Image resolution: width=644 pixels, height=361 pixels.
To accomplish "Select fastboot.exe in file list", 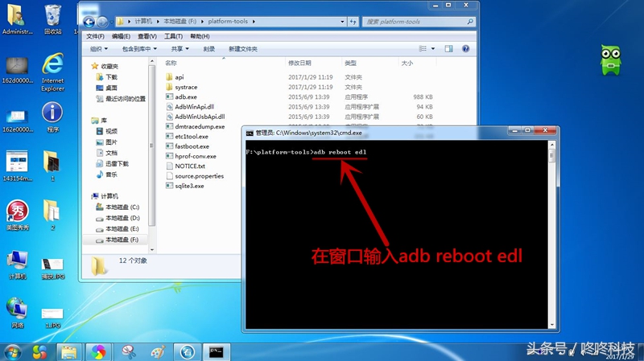I will tap(191, 146).
